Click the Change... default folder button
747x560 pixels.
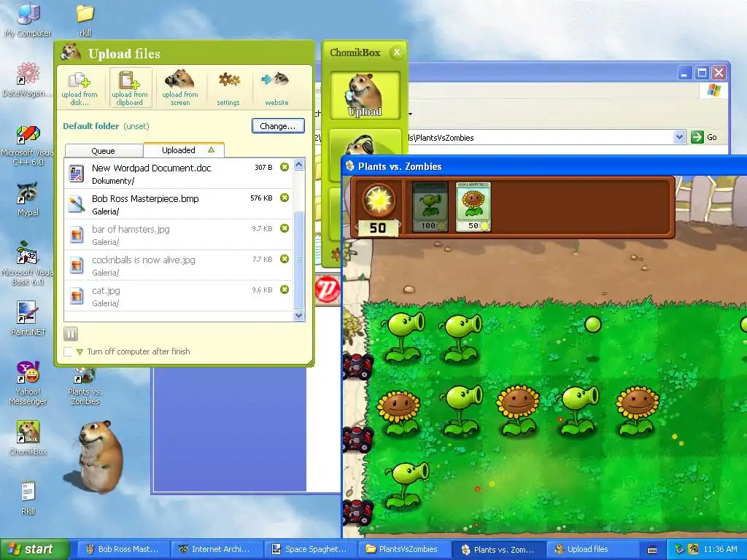click(x=278, y=126)
